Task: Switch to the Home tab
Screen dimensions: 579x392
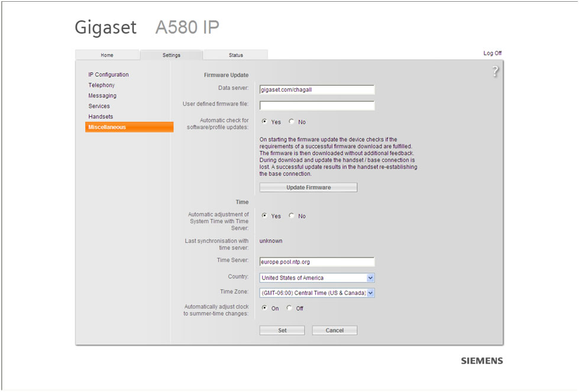Action: point(107,55)
